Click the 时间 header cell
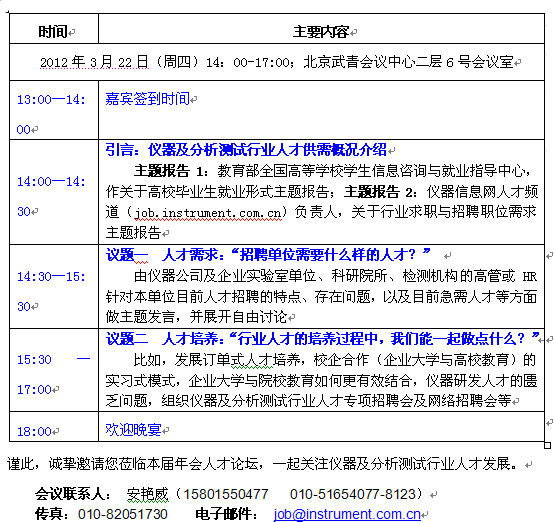 click(54, 29)
